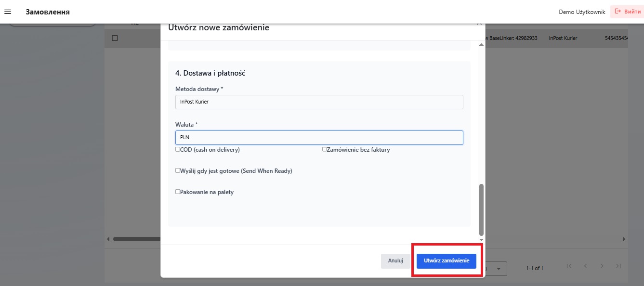Viewport: 644px width, 286px height.
Task: Click the Anuluj button
Action: (x=395, y=260)
